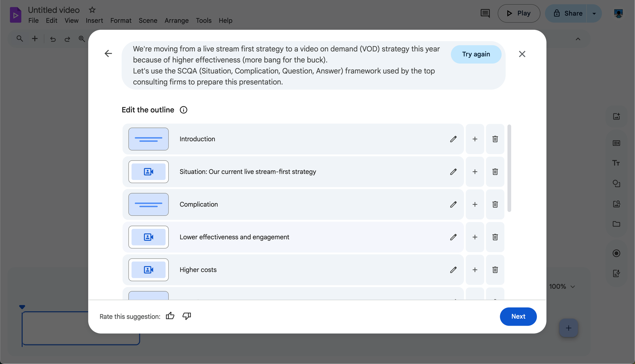This screenshot has height=364, width=635.
Task: Add a scene after Complication
Action: (475, 204)
